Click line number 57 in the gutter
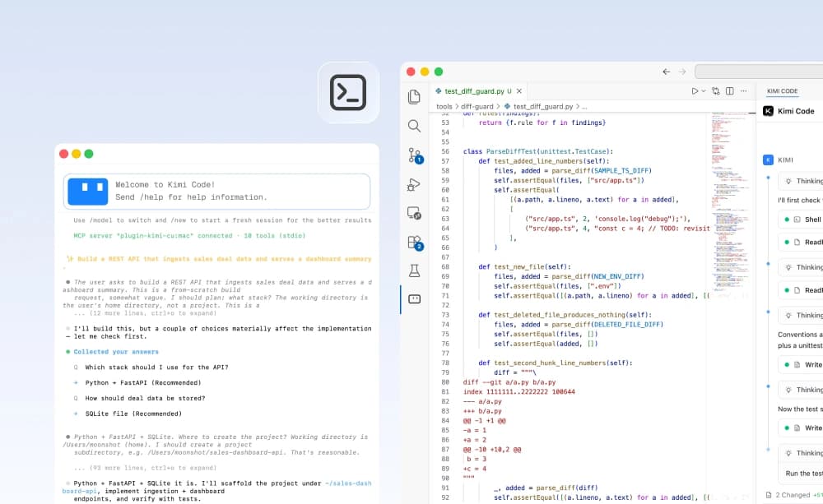823x504 pixels. (x=445, y=161)
